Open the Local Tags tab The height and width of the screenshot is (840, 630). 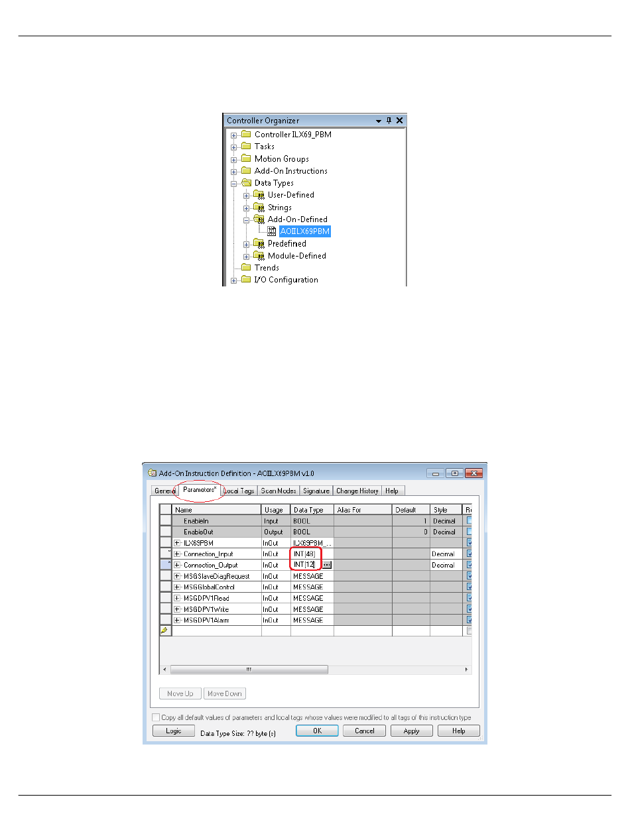coord(239,491)
